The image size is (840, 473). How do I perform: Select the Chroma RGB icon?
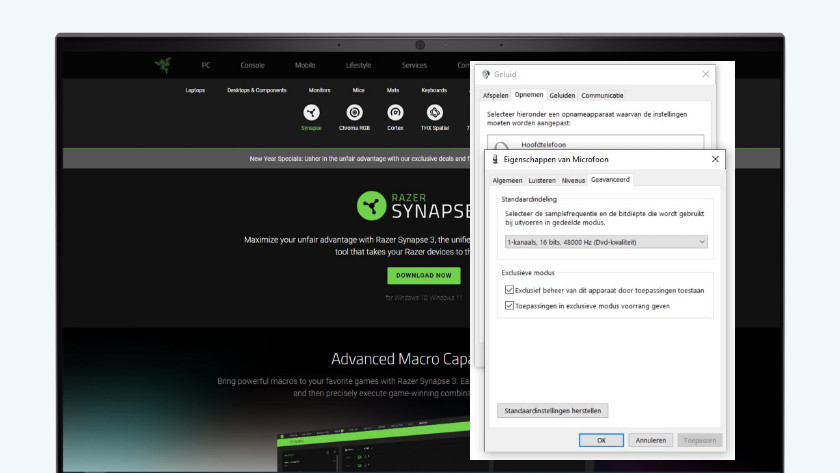[x=354, y=112]
